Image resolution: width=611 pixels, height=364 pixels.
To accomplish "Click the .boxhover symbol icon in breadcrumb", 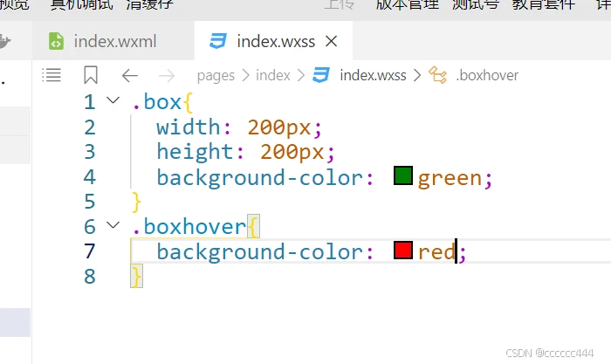I will tap(438, 75).
